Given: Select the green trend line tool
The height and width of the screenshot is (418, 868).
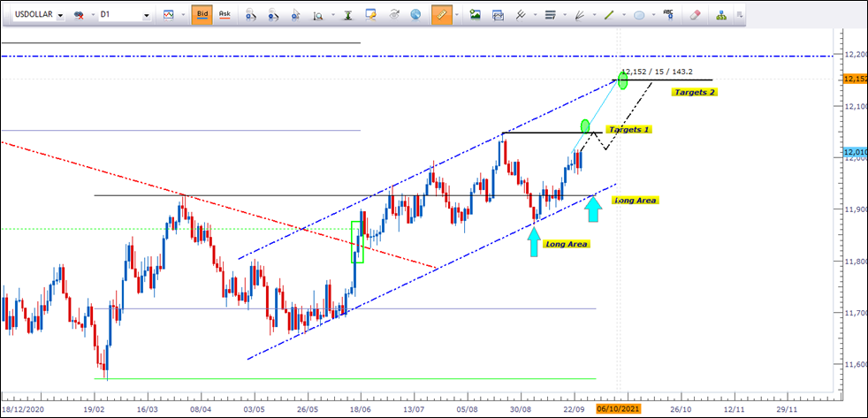Looking at the screenshot, I should [608, 15].
